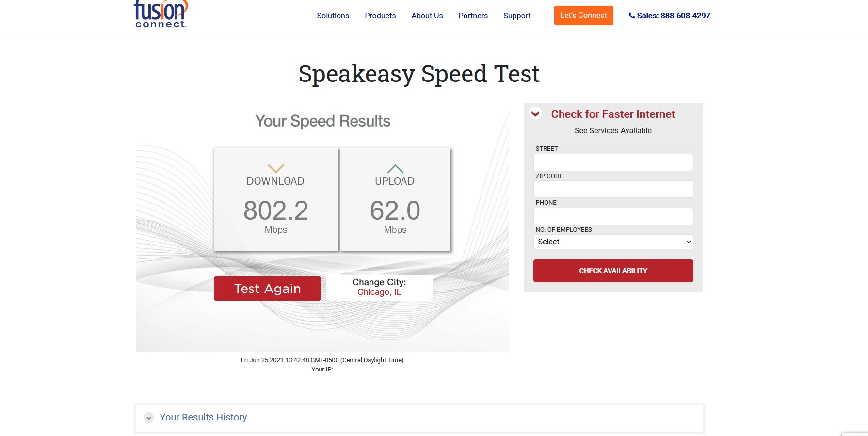Viewport: 868px width, 436px height.
Task: Open the No. of Employees dropdown
Action: [613, 242]
